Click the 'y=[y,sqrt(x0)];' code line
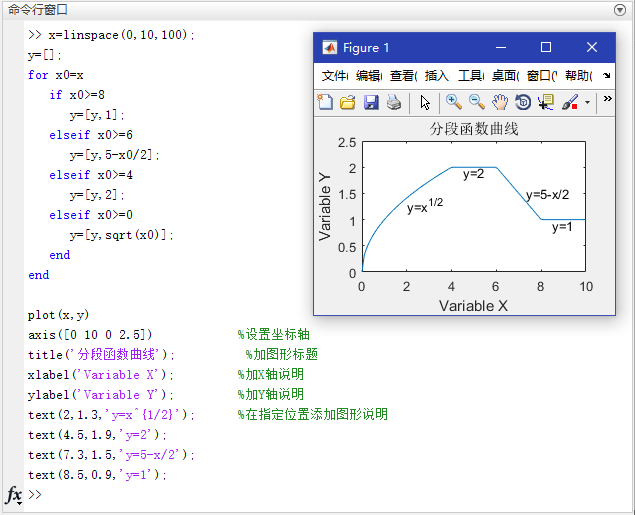The width and height of the screenshot is (635, 515). (121, 235)
